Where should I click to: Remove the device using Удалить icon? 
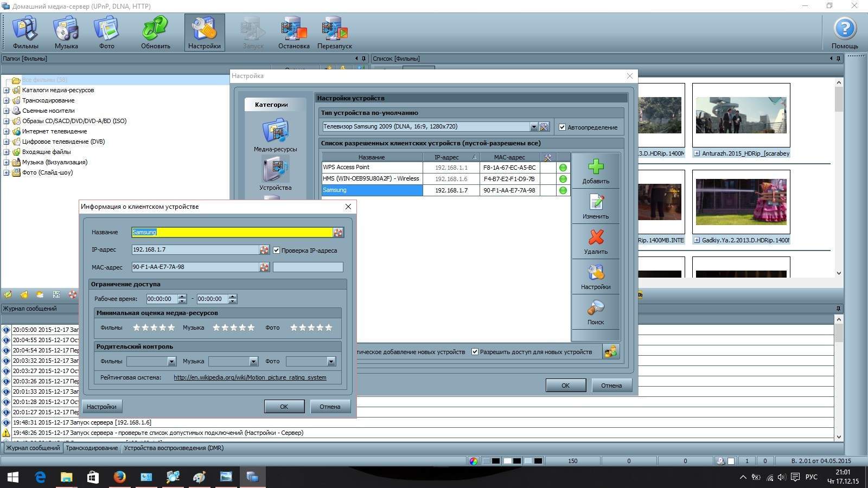(596, 242)
